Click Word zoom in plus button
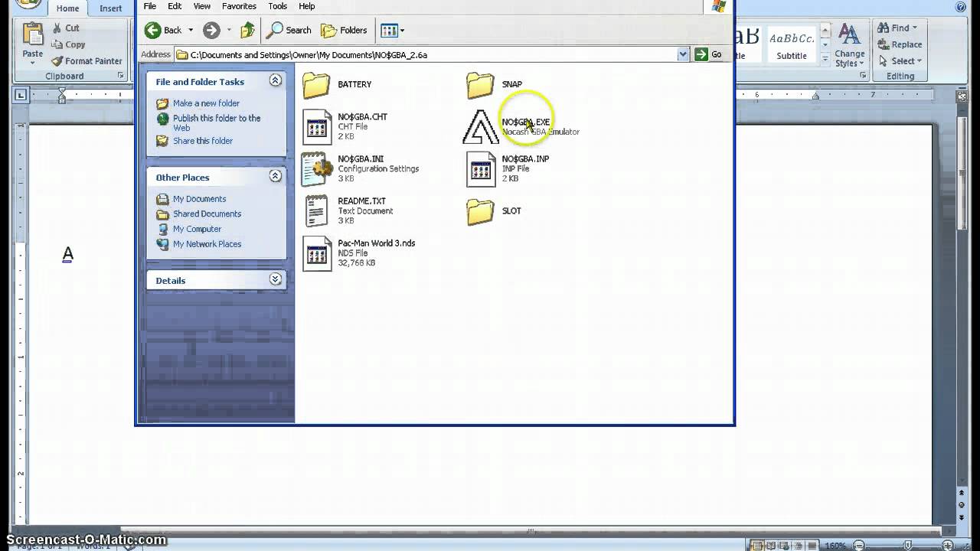The image size is (980, 551). 948,546
